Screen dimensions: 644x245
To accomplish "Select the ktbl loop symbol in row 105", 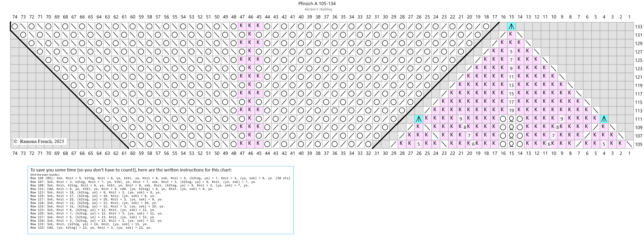I will (x=511, y=144).
